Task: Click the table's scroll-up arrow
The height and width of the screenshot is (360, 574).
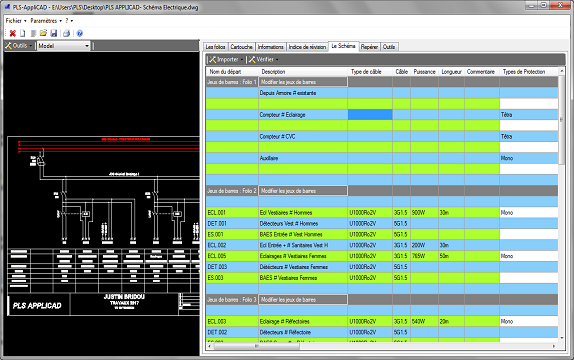Action: tap(562, 70)
